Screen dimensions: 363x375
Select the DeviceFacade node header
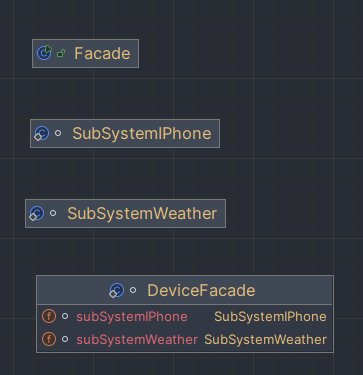[185, 290]
